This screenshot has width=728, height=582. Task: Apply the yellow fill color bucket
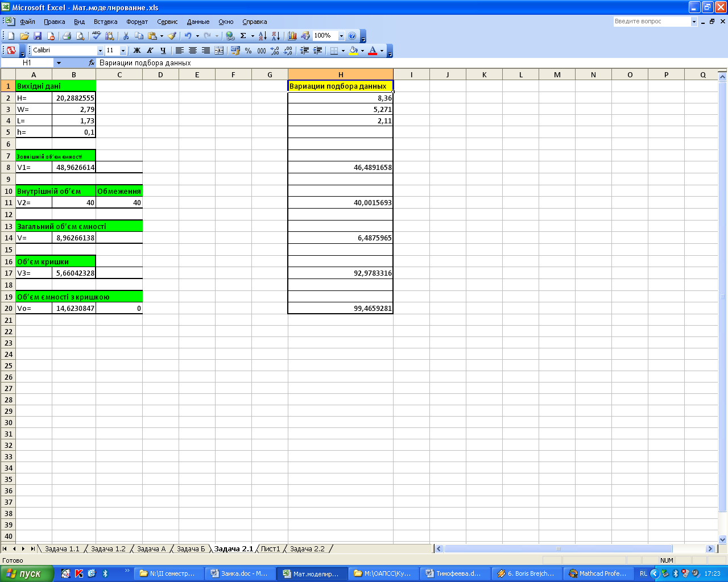(x=353, y=51)
